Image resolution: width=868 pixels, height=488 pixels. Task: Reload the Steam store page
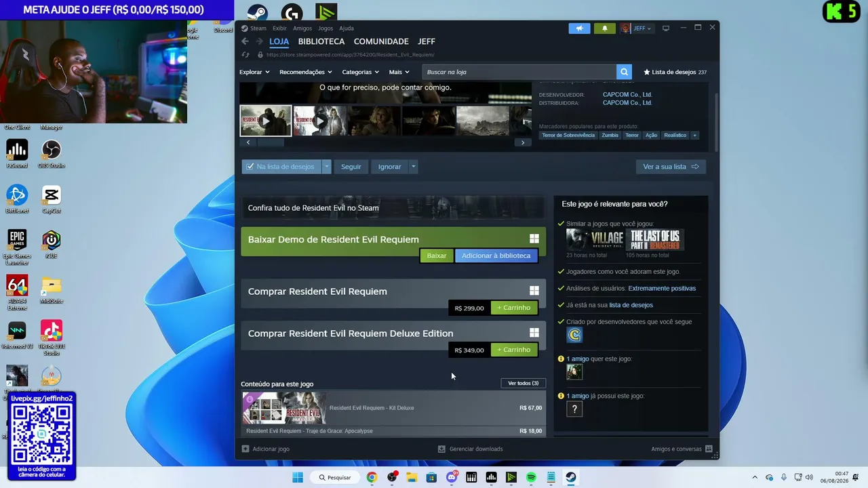(245, 55)
